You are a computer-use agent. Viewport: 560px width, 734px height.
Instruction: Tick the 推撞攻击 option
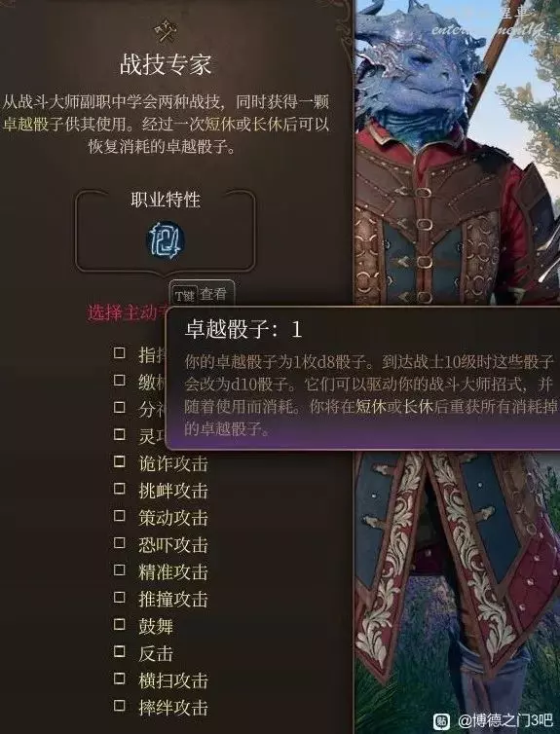[120, 598]
